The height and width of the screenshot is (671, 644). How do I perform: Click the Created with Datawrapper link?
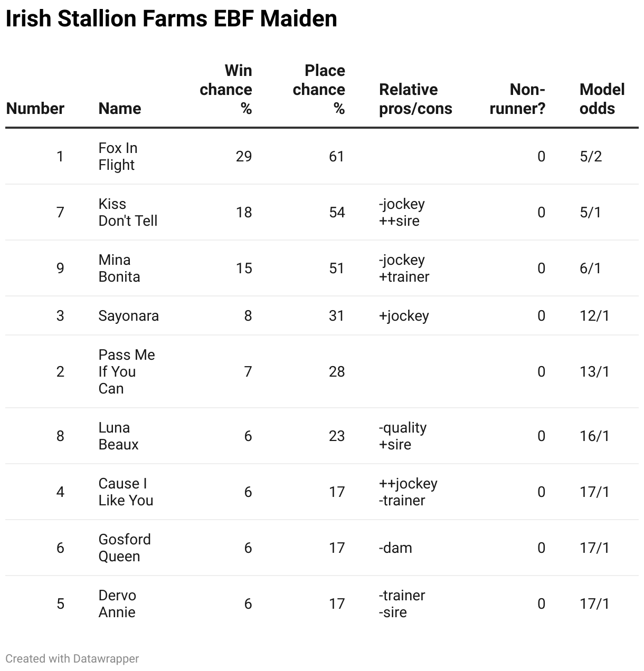tap(72, 659)
